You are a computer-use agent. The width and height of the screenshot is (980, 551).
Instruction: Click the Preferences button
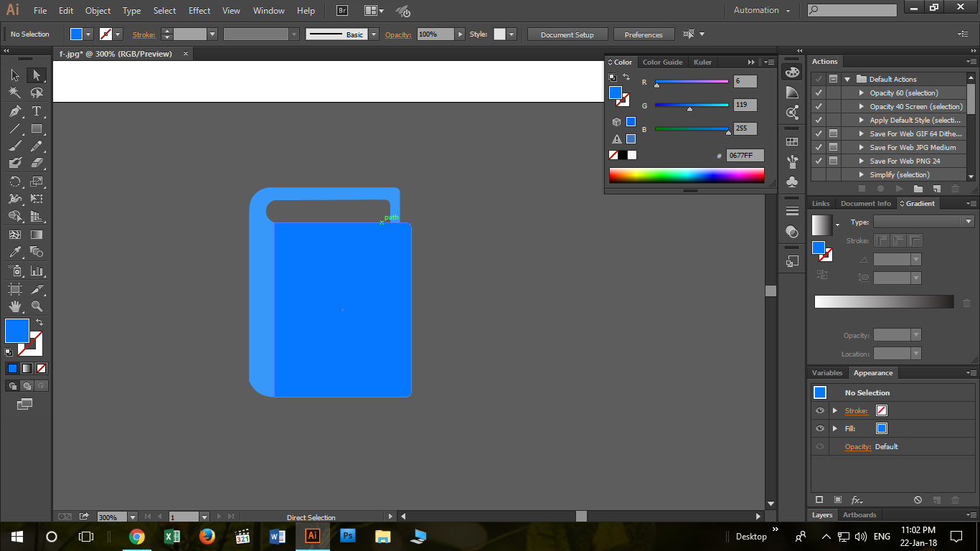644,34
